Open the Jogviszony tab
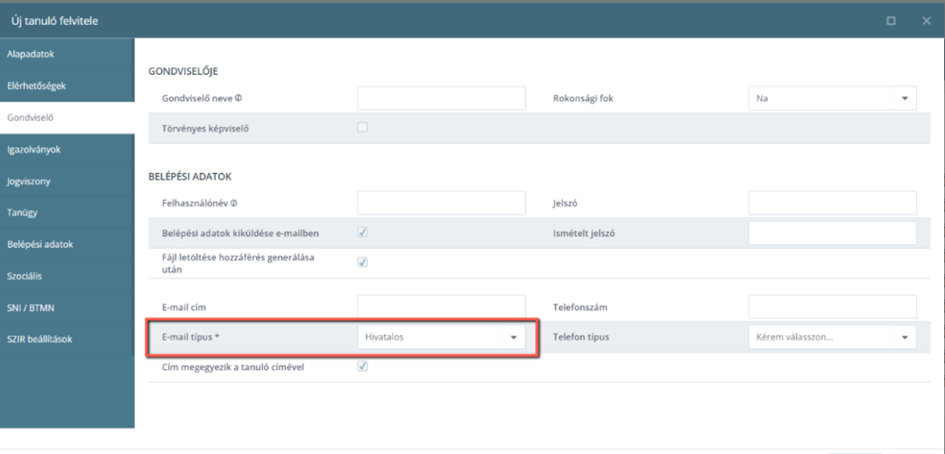The image size is (945, 454). click(67, 181)
